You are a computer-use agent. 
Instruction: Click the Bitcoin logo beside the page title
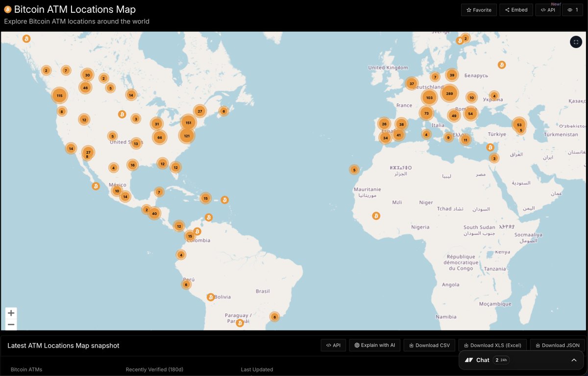click(x=7, y=9)
